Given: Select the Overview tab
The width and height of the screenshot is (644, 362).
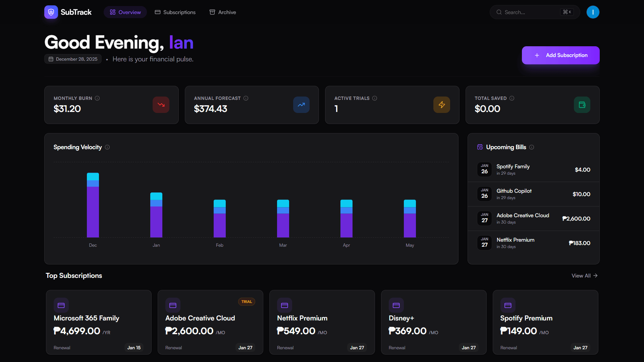Looking at the screenshot, I should click(x=125, y=12).
